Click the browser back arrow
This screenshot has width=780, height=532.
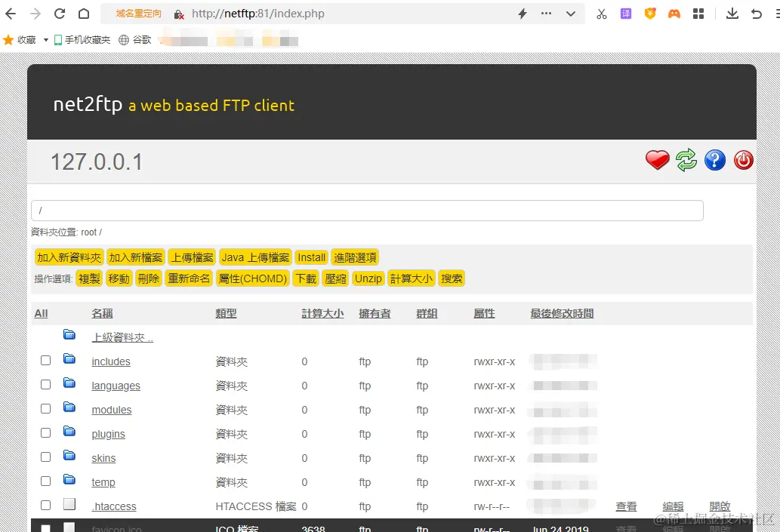[x=11, y=14]
